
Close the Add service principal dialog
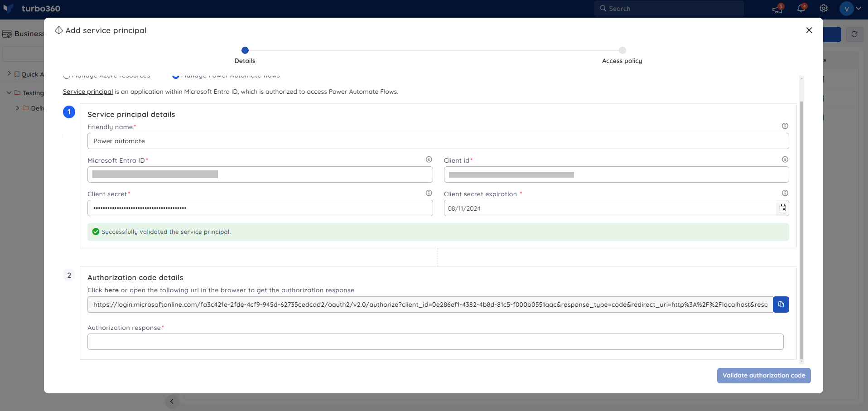coord(809,30)
